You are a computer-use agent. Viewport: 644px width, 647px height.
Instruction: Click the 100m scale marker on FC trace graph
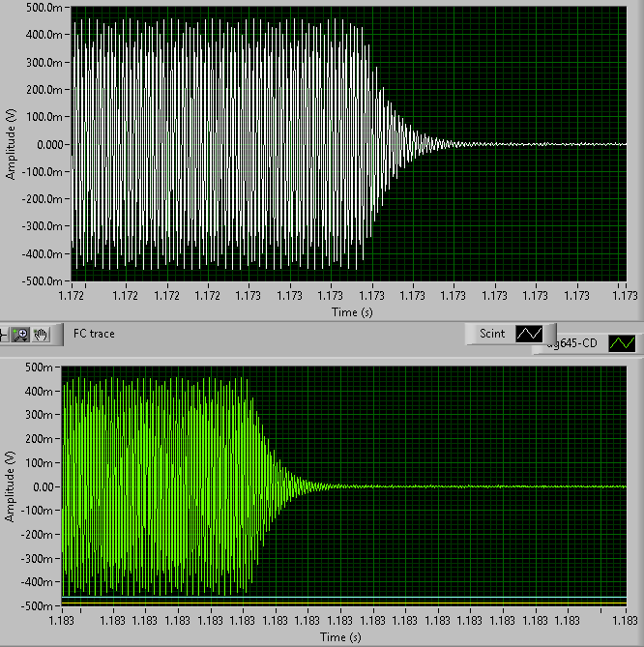40,463
